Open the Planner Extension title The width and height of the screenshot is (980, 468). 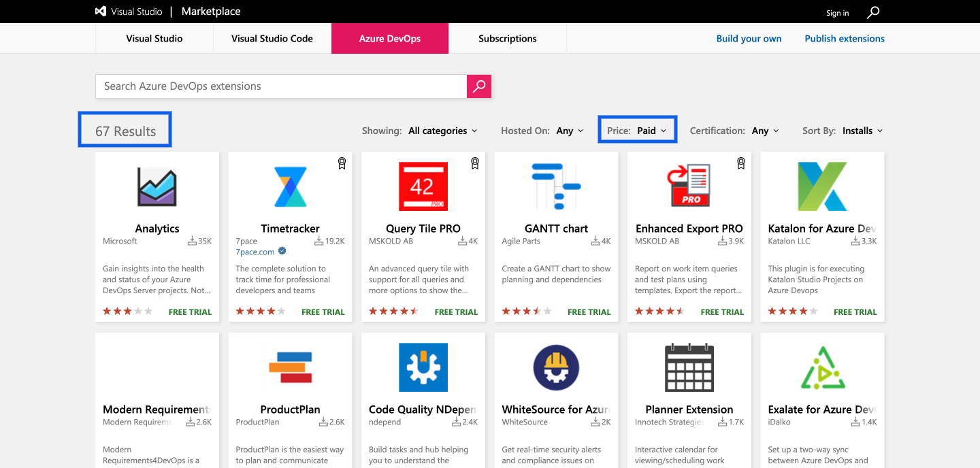click(689, 409)
